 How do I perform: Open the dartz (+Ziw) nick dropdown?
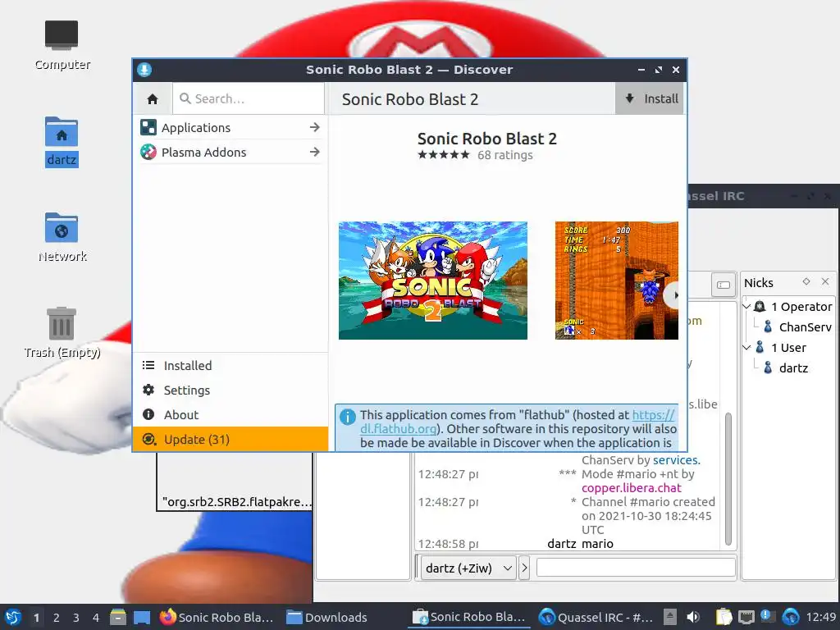[468, 568]
